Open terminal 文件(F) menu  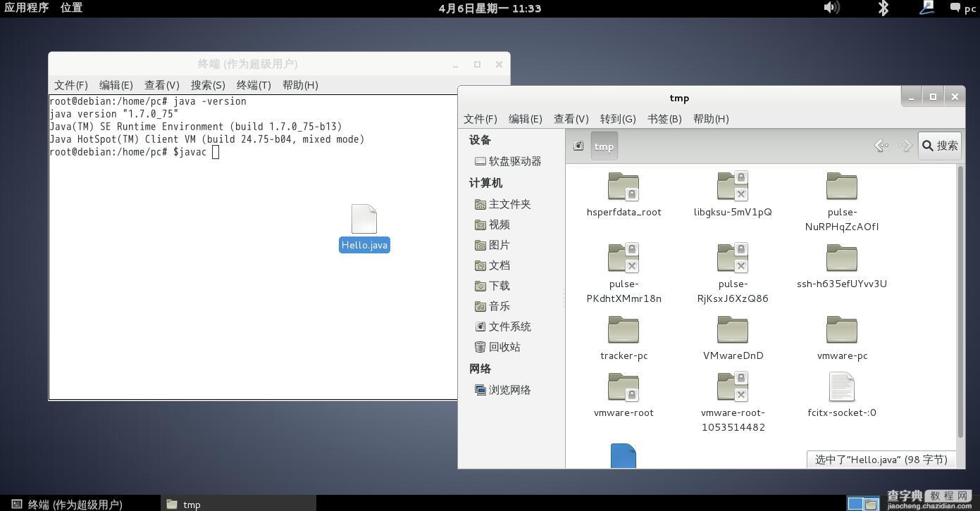point(71,84)
